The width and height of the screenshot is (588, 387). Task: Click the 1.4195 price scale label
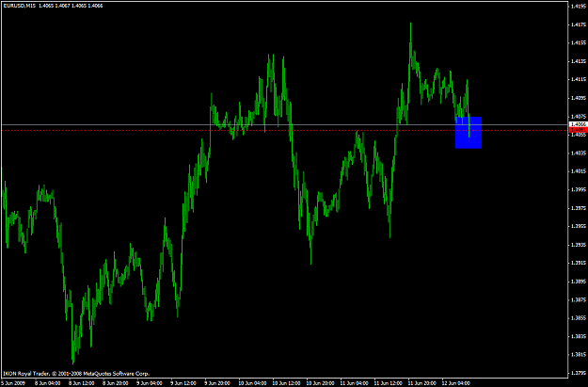click(579, 6)
